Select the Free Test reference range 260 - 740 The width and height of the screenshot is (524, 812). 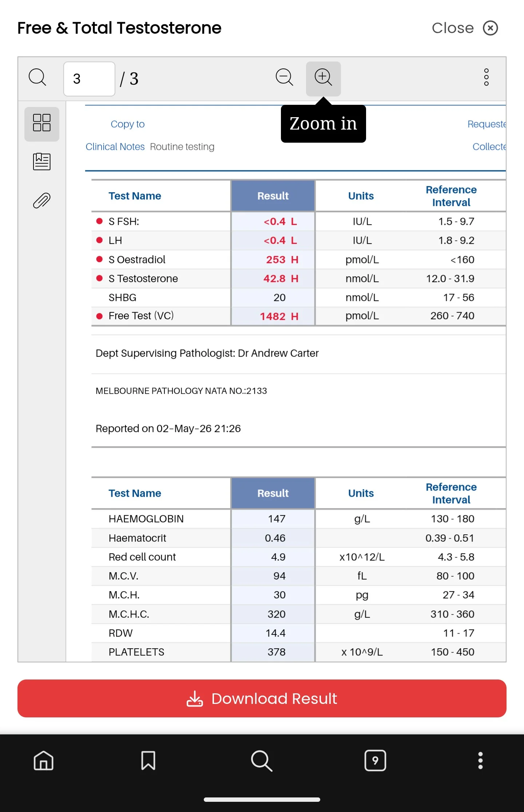coord(452,316)
